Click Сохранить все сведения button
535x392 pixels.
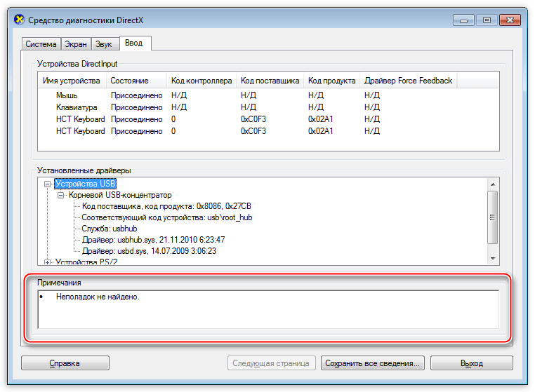(373, 363)
